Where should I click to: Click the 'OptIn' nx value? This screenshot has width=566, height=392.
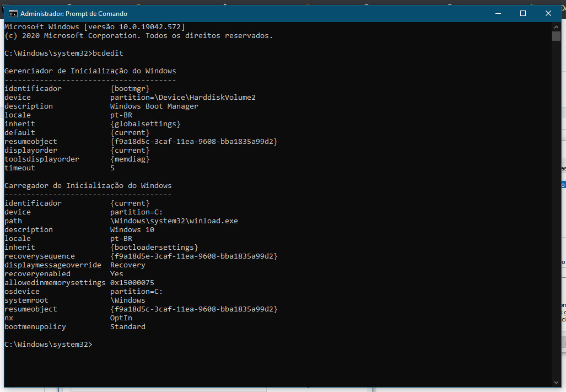coord(121,318)
